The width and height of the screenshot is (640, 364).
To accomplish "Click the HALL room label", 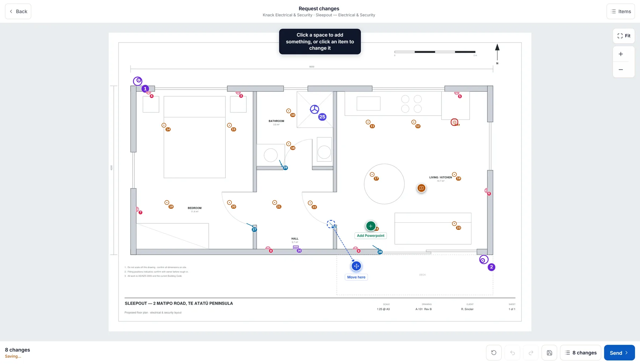I will coord(295,239).
